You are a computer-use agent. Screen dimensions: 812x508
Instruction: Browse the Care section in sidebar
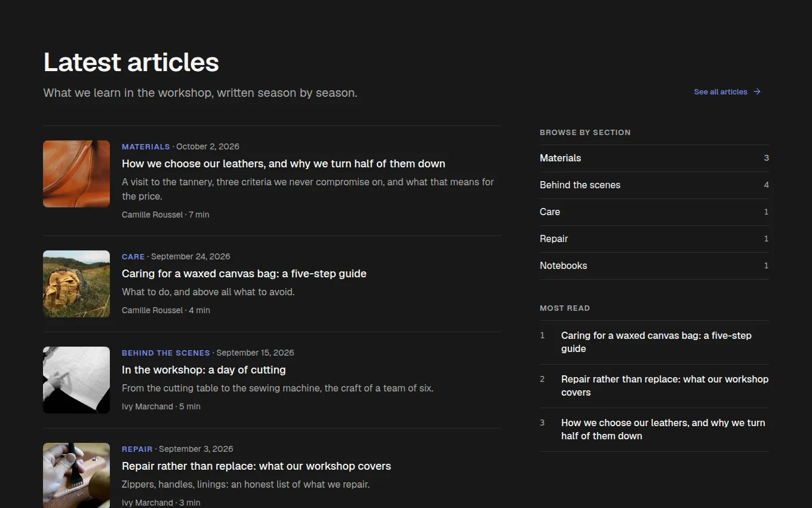pos(654,212)
